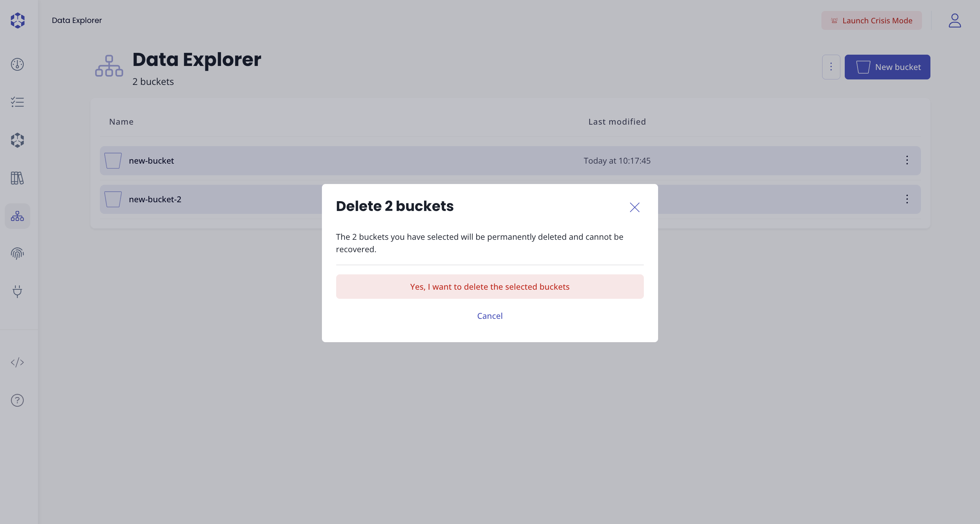
Task: Close the Delete 2 buckets dialog
Action: click(x=634, y=207)
